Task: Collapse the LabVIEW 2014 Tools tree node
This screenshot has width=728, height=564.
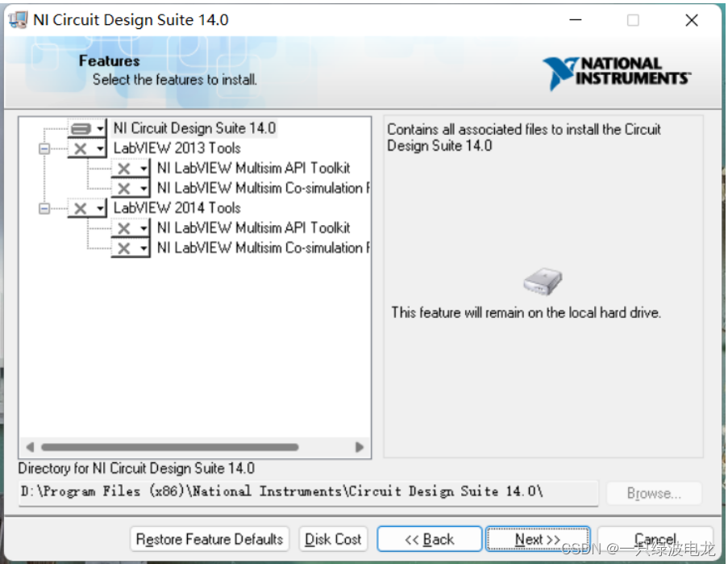Action: (x=44, y=209)
